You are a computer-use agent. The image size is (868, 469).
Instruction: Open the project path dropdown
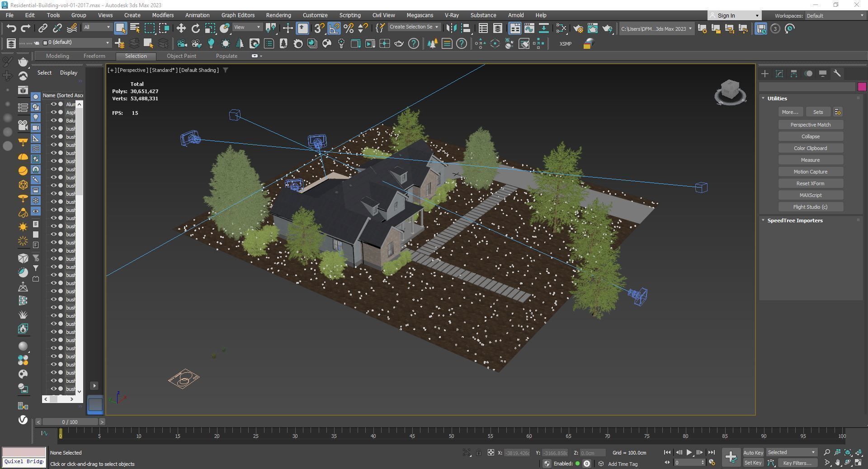click(x=656, y=28)
